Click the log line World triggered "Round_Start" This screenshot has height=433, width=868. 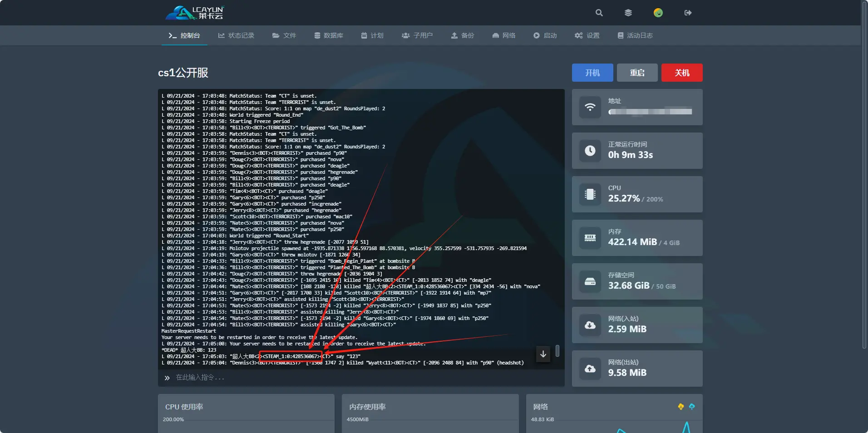[x=235, y=236]
